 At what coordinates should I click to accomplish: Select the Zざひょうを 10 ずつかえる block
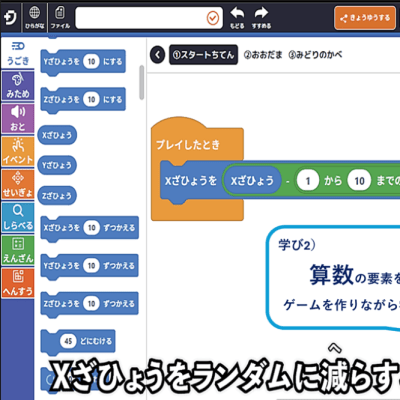pos(90,304)
